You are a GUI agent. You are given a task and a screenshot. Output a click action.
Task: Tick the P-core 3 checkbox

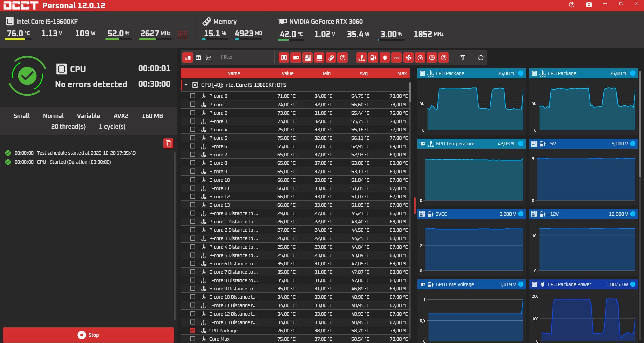[x=193, y=121]
